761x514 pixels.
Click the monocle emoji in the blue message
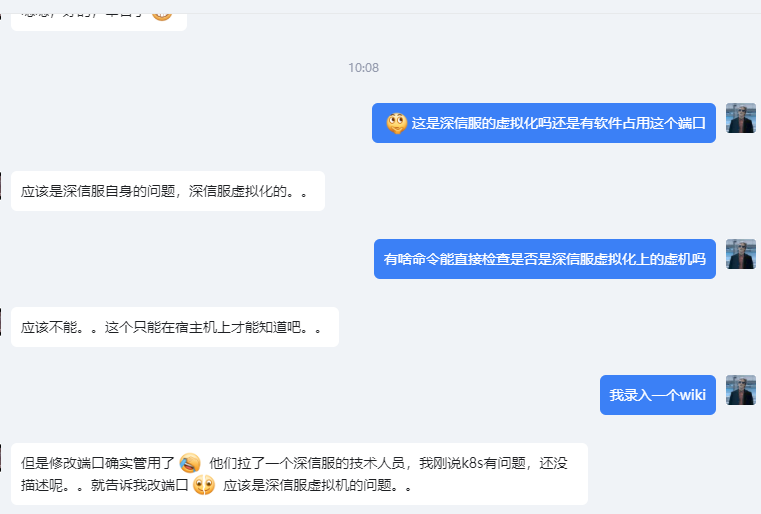(396, 123)
